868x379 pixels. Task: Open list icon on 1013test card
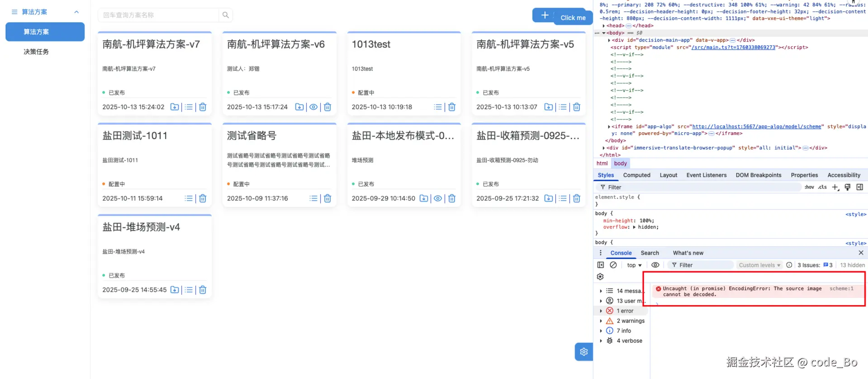[x=438, y=107]
